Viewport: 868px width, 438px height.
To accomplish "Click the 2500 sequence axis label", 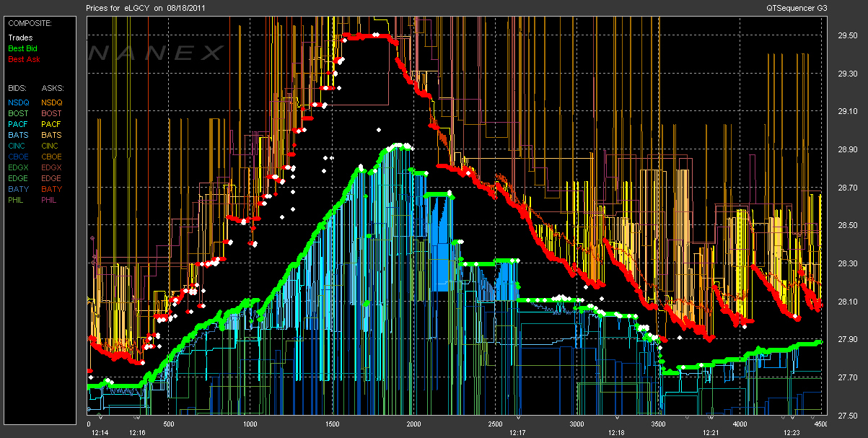I will [496, 424].
